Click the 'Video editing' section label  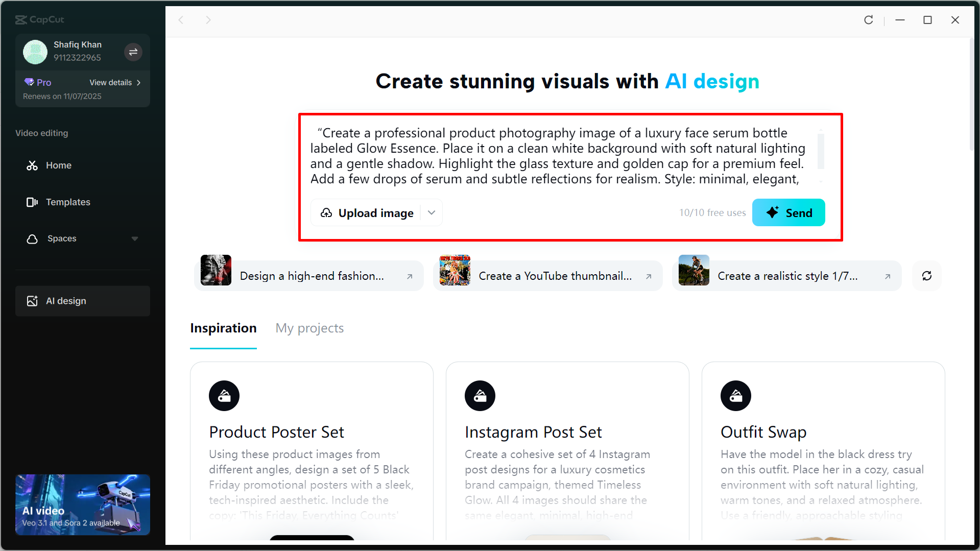[41, 133]
